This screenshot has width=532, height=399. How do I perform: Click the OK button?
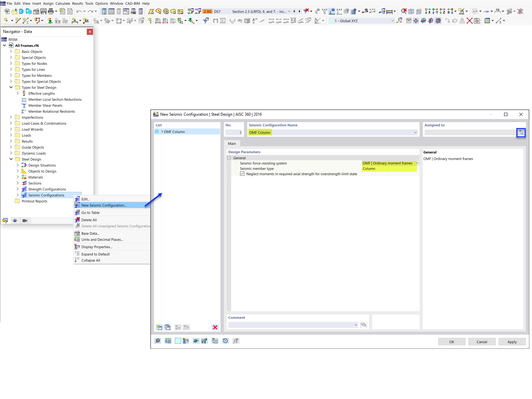452,342
